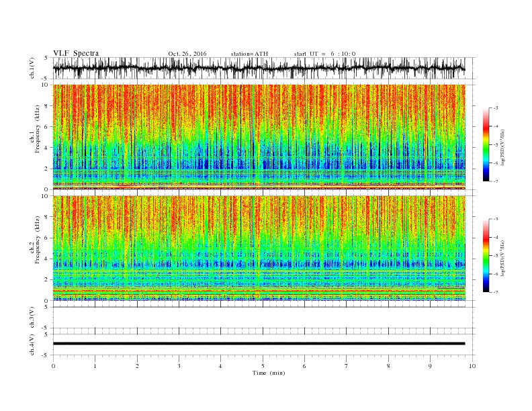Click the time axis tick label "5"
This screenshot has width=532, height=411.
coord(263,366)
